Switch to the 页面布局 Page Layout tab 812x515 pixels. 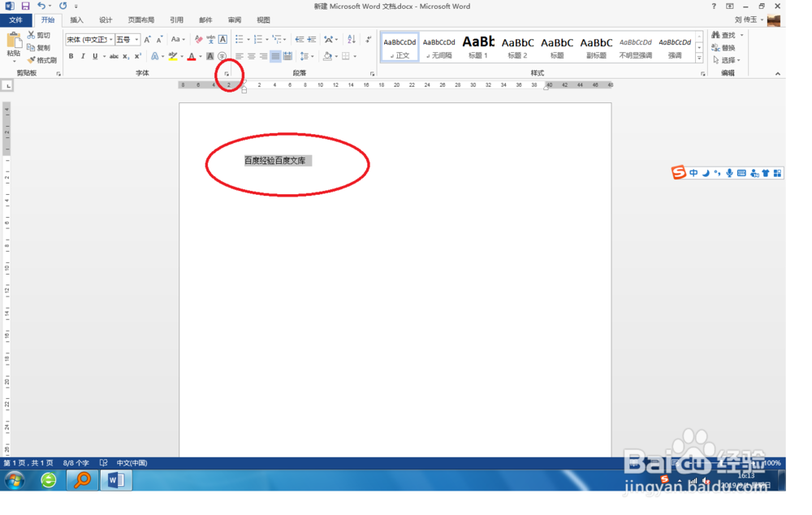(140, 20)
